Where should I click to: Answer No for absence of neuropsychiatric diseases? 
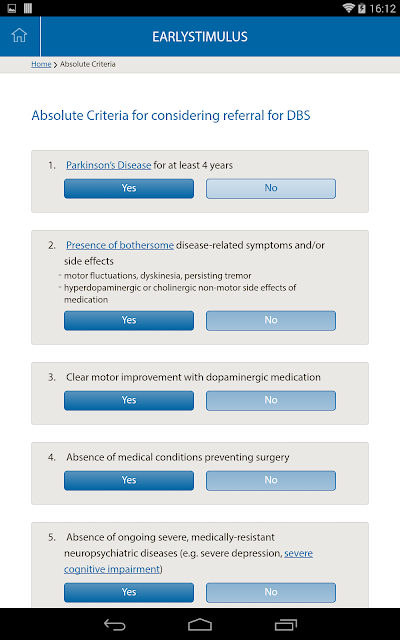pyautogui.click(x=271, y=592)
